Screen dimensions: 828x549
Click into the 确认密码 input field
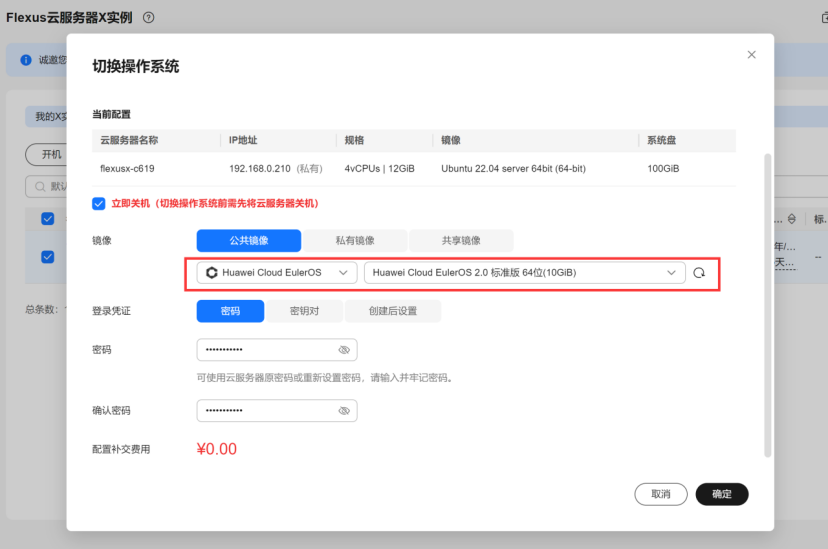coord(277,411)
